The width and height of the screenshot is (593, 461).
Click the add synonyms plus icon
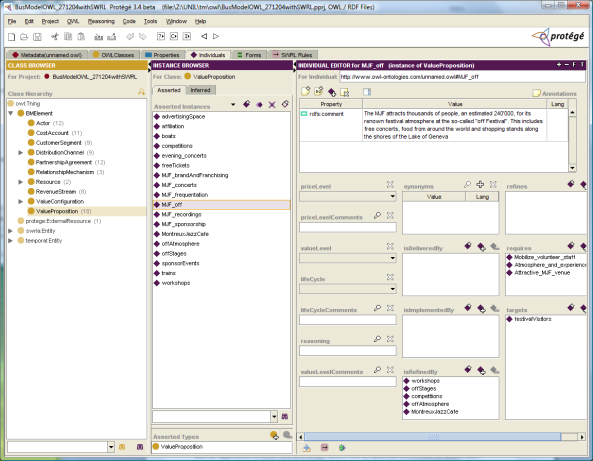click(480, 184)
